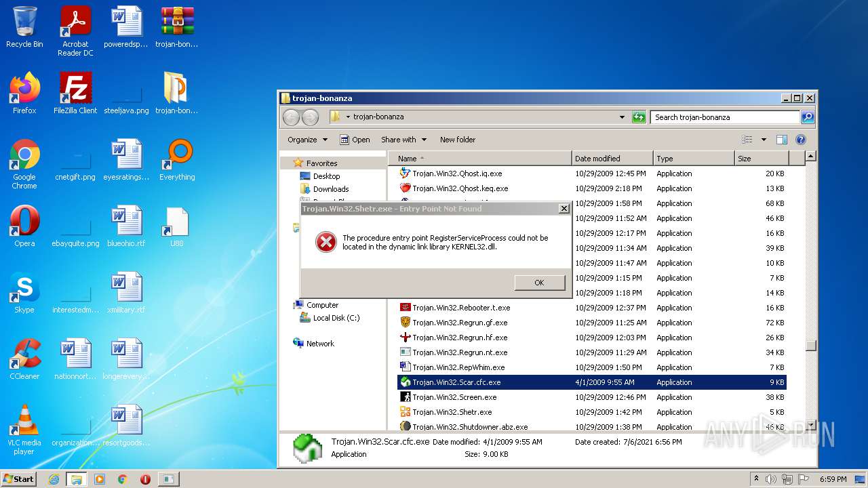
Task: Launch Skype from the desktop
Action: pos(24,293)
